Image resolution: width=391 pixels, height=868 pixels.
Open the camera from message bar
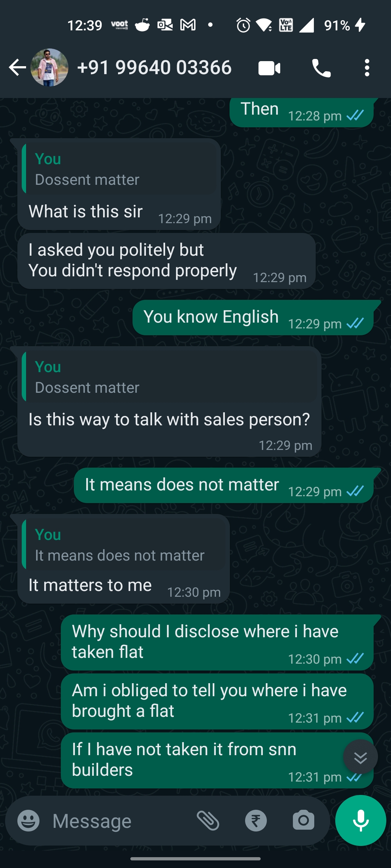pyautogui.click(x=303, y=821)
